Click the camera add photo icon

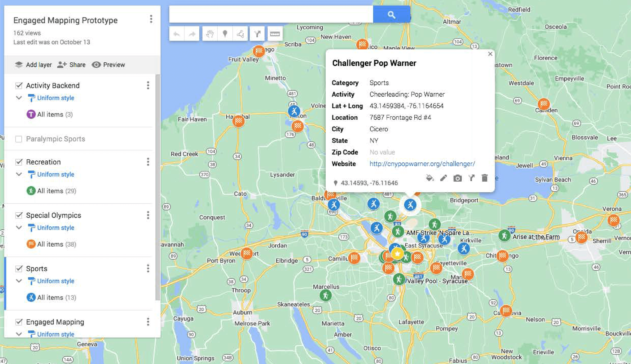click(x=457, y=178)
